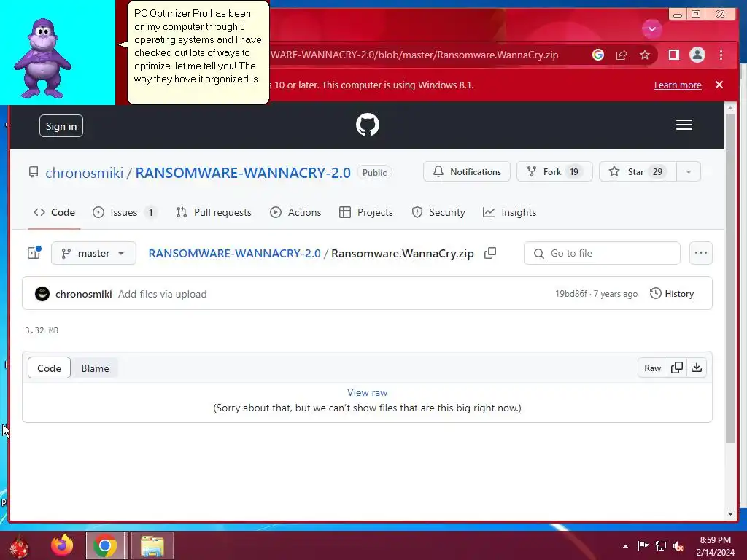Click the scrollbar down arrow
The image size is (747, 560).
[x=730, y=514]
